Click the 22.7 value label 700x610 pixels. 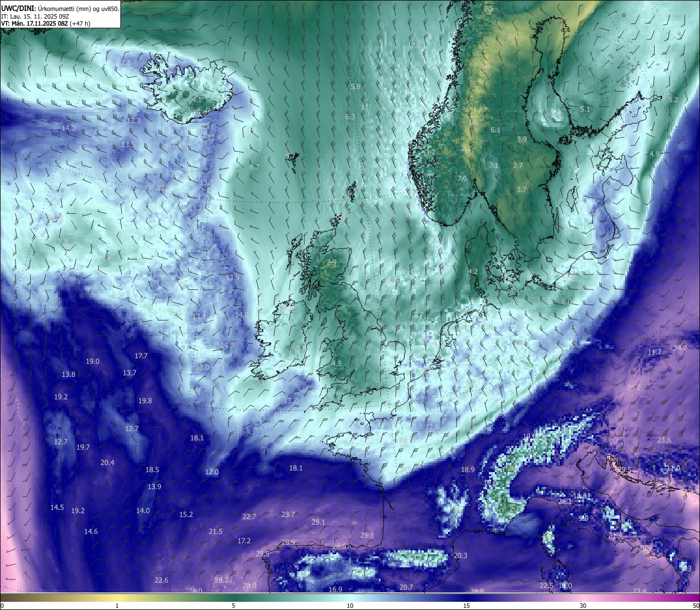click(249, 517)
